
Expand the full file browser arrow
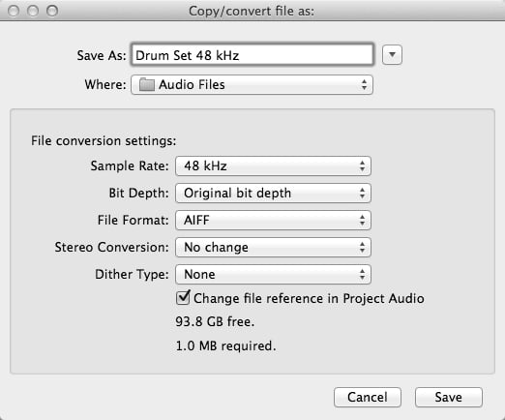tap(392, 55)
